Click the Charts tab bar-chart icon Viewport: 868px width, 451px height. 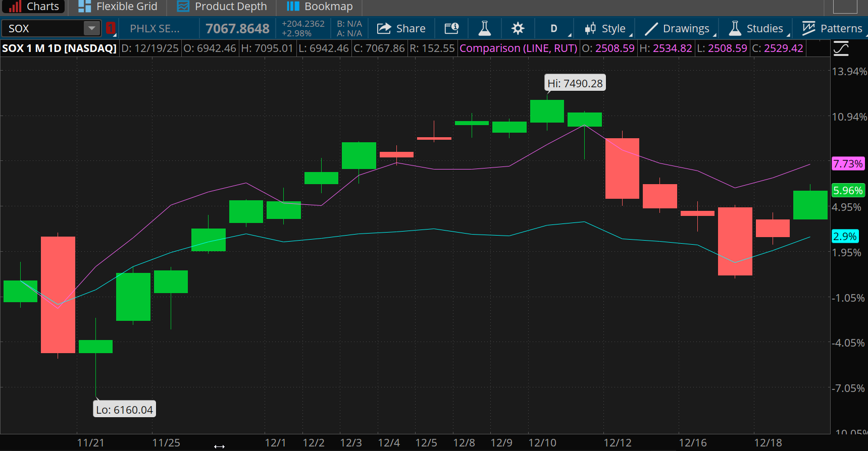pyautogui.click(x=15, y=7)
